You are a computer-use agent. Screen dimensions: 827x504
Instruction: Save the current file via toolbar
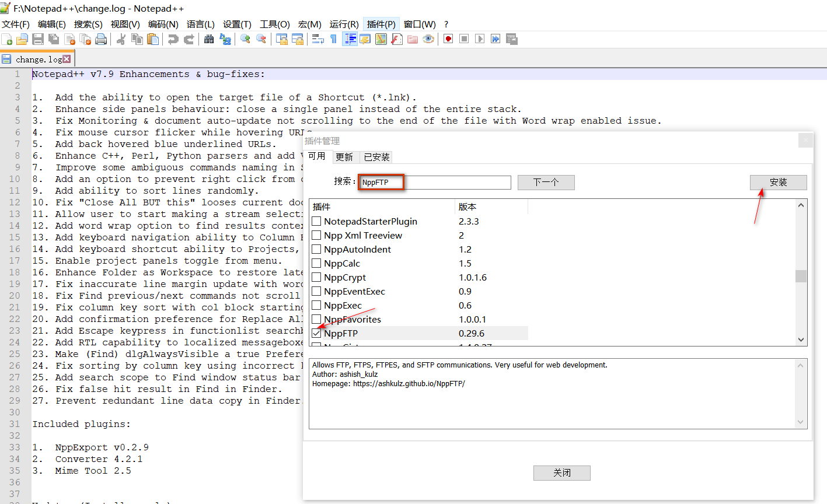[x=38, y=39]
